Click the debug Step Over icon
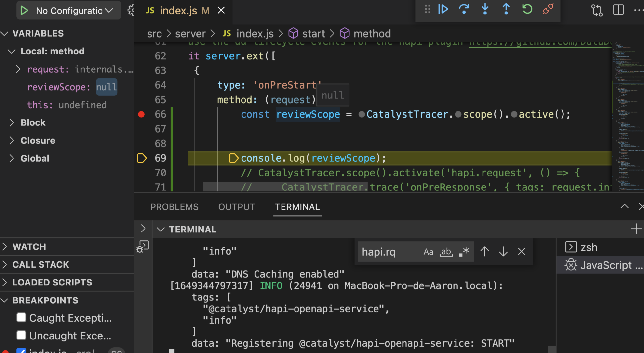Screen dimensions: 644x353 pos(464,10)
